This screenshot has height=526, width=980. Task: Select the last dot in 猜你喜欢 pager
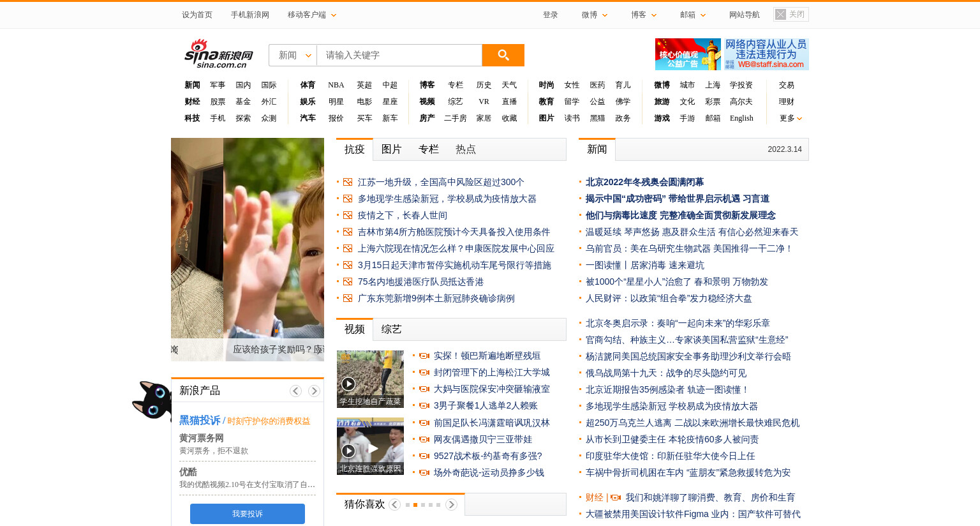438,505
